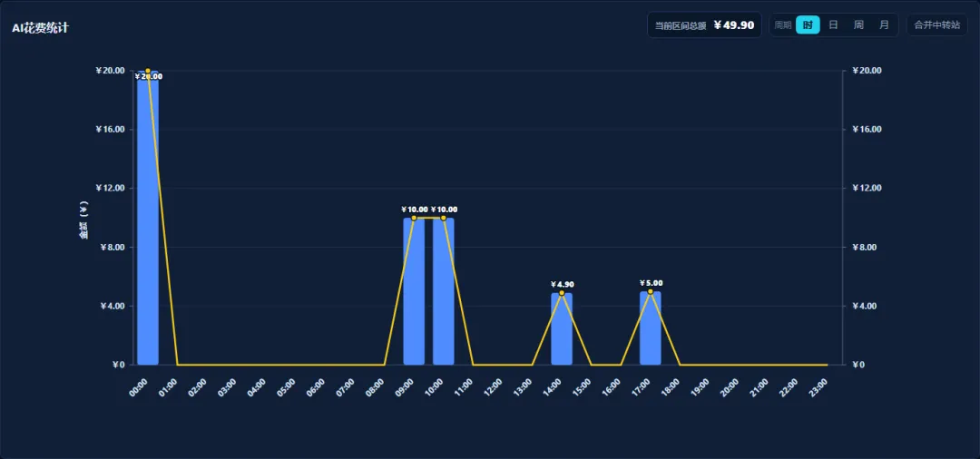The image size is (980, 459).
Task: Click the 03:00 x-axis label
Action: (x=227, y=387)
